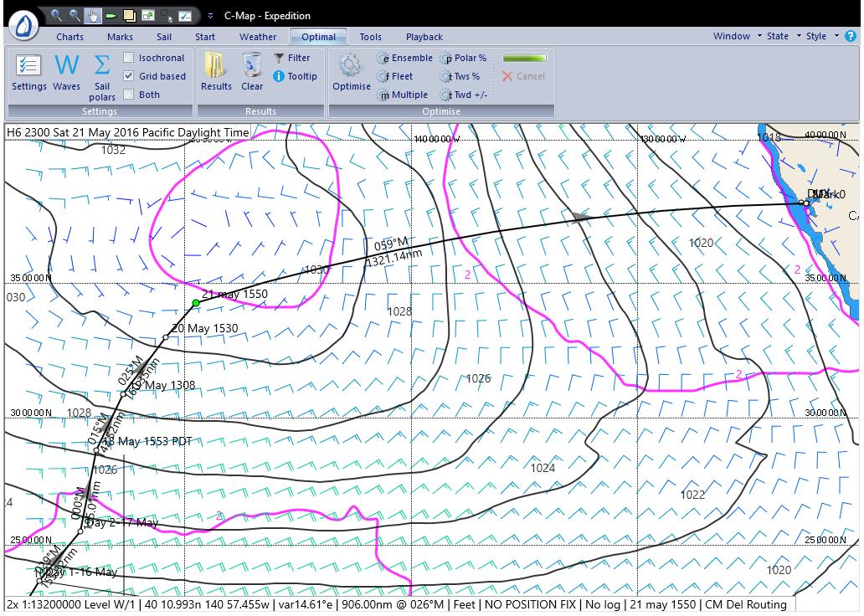Run Optimise with the gear icon

[x=351, y=66]
